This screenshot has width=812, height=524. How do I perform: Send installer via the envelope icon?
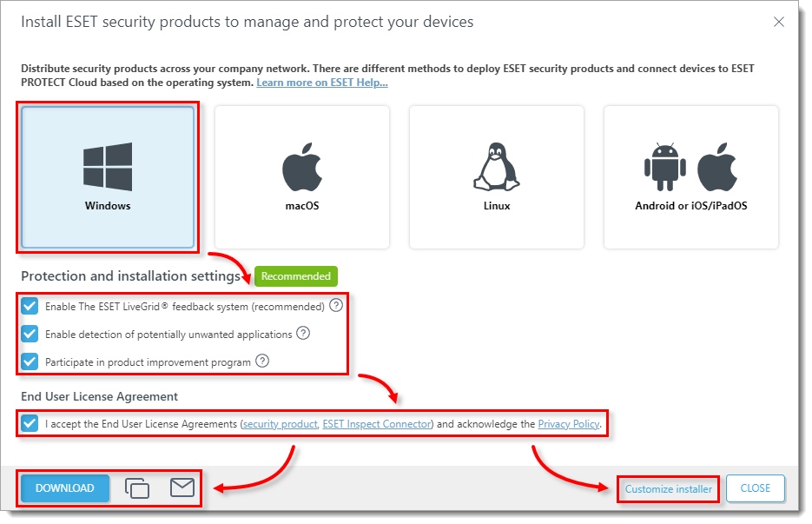[x=182, y=488]
